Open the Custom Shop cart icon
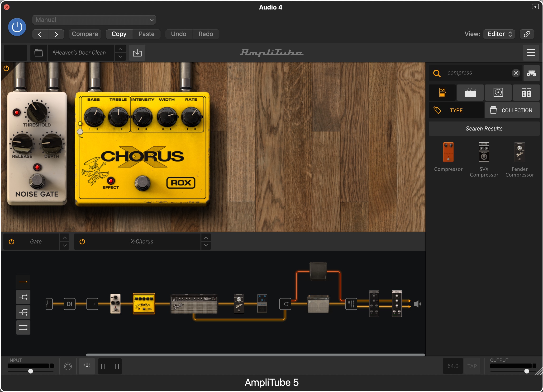The height and width of the screenshot is (392, 543). (531, 73)
